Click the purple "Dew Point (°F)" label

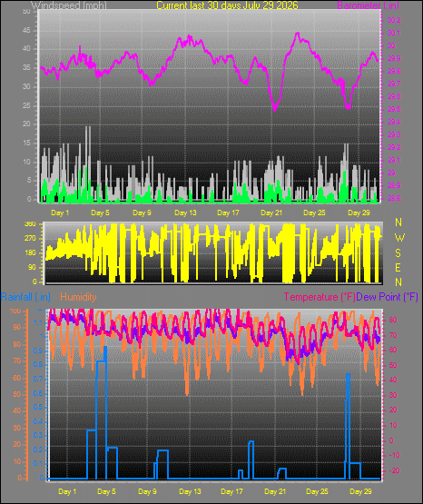[387, 297]
